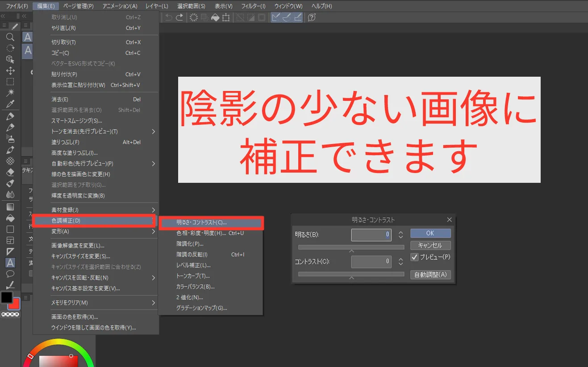This screenshot has height=367, width=588.
Task: Toggle show selection border icon
Action: [x=262, y=17]
